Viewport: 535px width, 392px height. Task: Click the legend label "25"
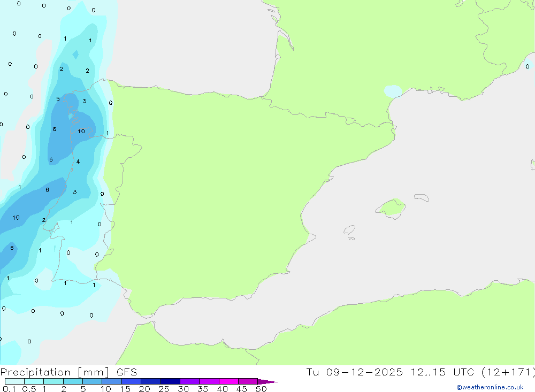[x=164, y=389]
